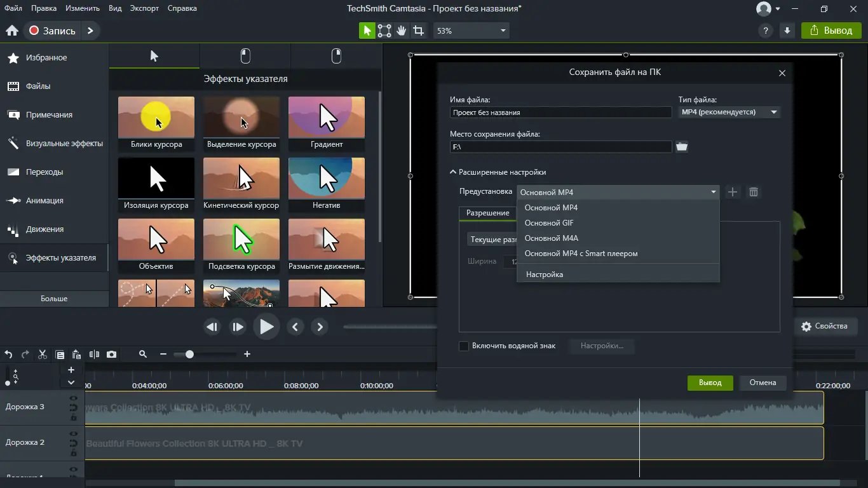Click the timeline zoom slider handle
The image size is (868, 488).
point(189,355)
